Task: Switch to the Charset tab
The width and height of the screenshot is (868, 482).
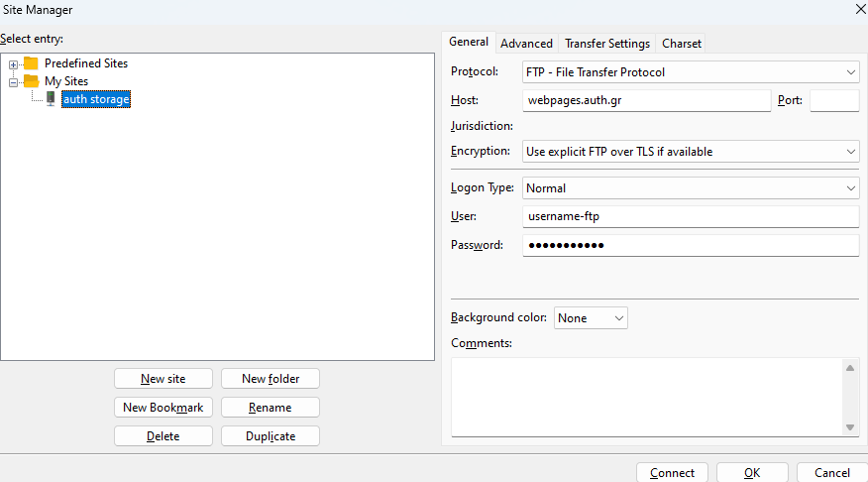Action: coord(682,44)
